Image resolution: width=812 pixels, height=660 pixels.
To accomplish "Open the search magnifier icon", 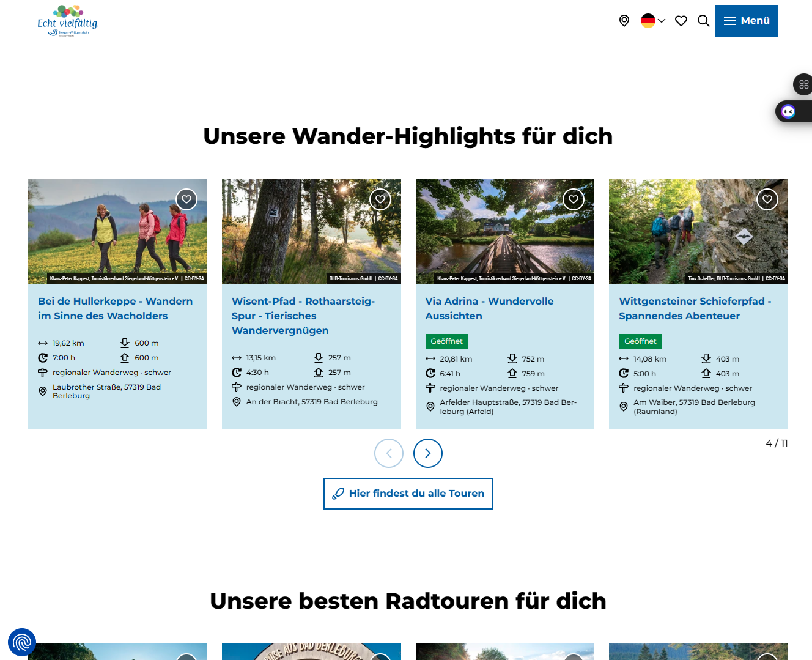I will point(704,21).
